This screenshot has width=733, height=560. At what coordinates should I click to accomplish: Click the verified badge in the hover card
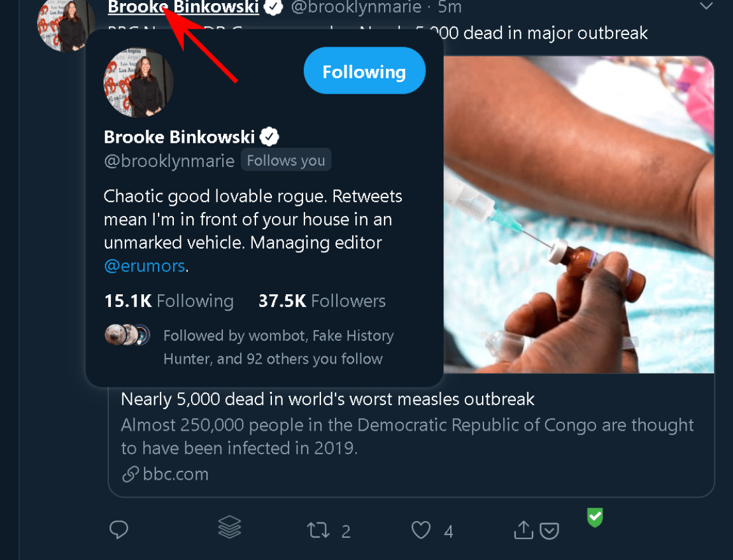pos(270,136)
